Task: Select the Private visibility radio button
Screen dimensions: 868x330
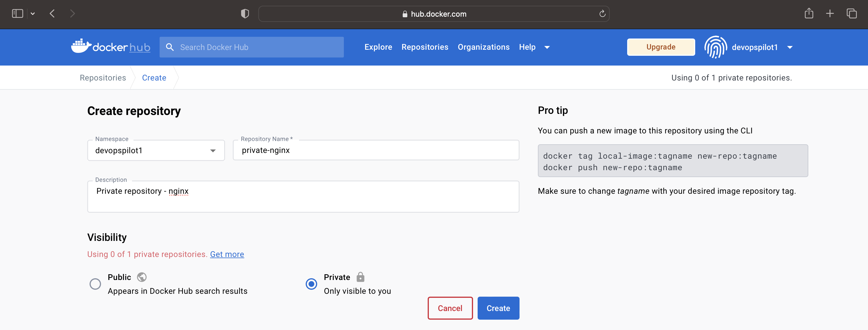Action: coord(311,284)
